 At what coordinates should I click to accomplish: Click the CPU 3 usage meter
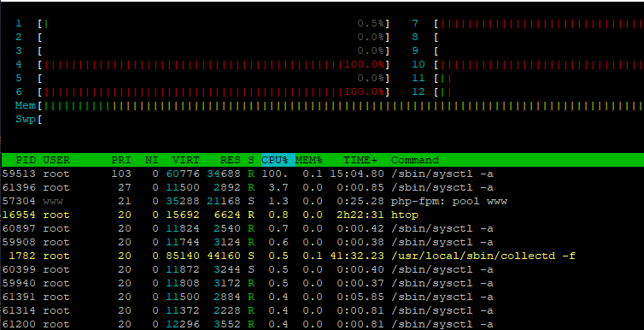202,50
